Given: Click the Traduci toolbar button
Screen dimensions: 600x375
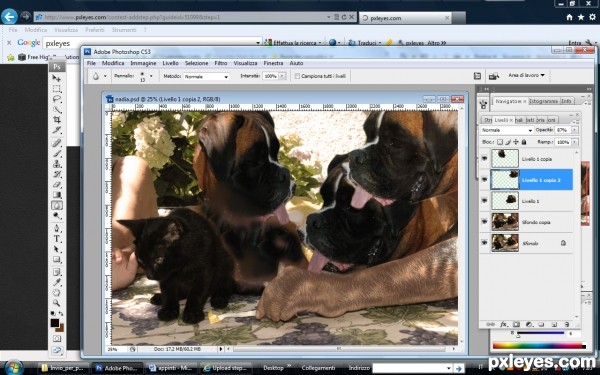Looking at the screenshot, I should coord(364,42).
